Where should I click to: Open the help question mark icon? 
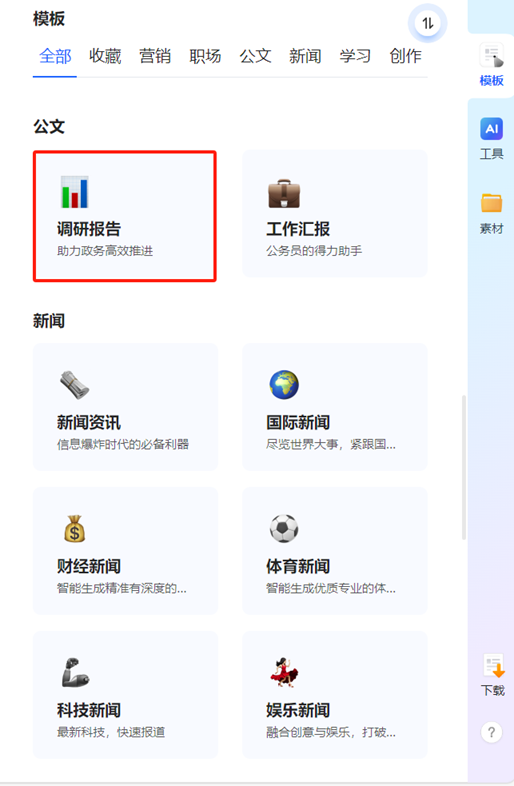[x=491, y=732]
